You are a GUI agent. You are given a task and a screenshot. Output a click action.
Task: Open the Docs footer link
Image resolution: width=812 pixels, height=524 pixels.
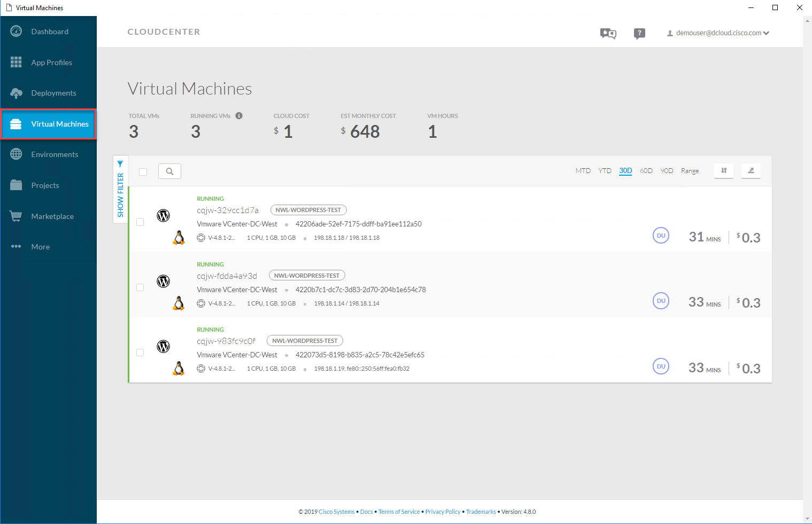click(367, 512)
